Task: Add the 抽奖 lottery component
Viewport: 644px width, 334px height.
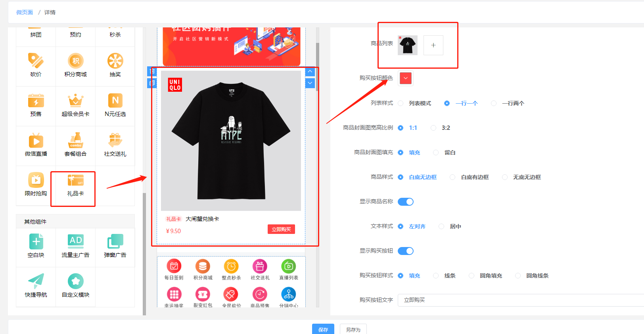Action: (x=115, y=66)
